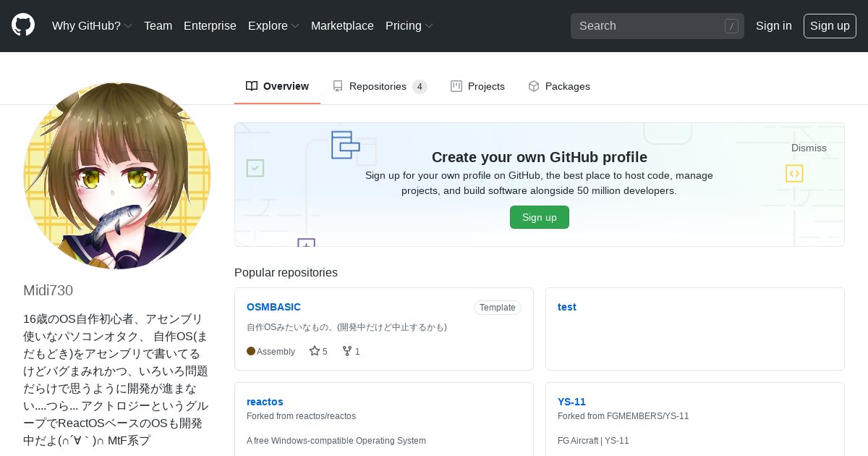Expand the Explore dropdown menu
This screenshot has width=868, height=456.
(273, 25)
